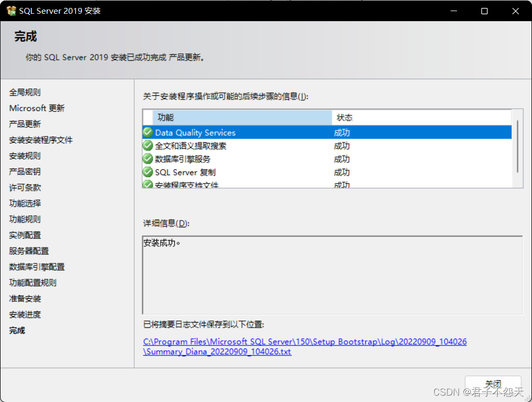Select the 全文和语义提取搜索 row
The width and height of the screenshot is (532, 402).
(x=327, y=145)
